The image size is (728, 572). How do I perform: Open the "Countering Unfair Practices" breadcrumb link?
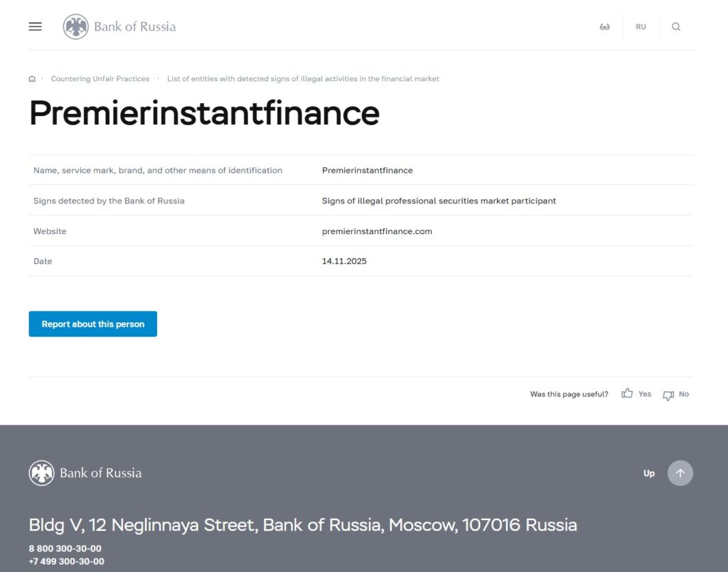[x=100, y=78]
